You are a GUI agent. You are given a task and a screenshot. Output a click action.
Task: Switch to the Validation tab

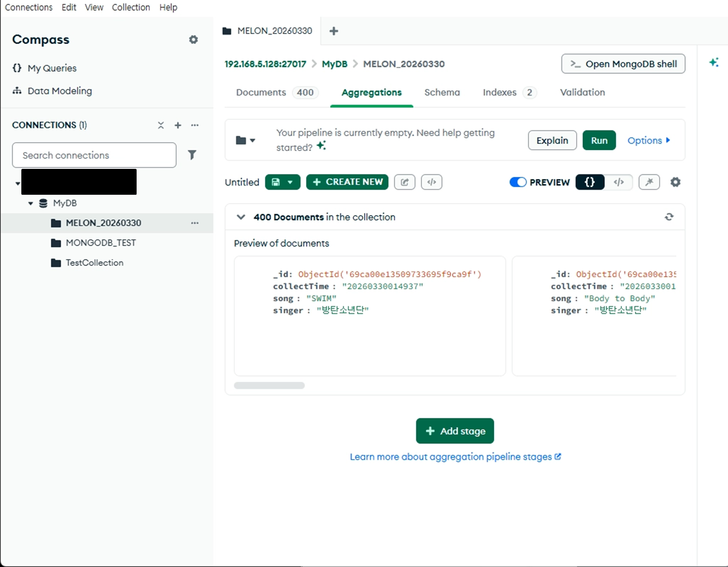click(582, 93)
